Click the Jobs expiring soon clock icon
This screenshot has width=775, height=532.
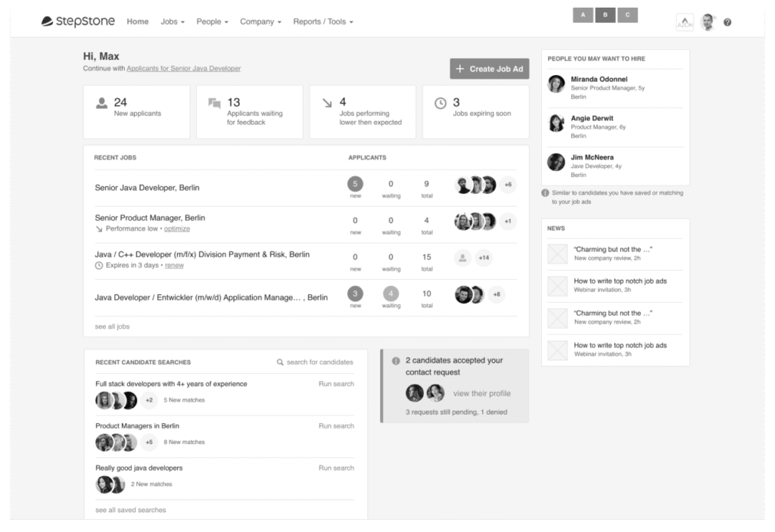440,104
